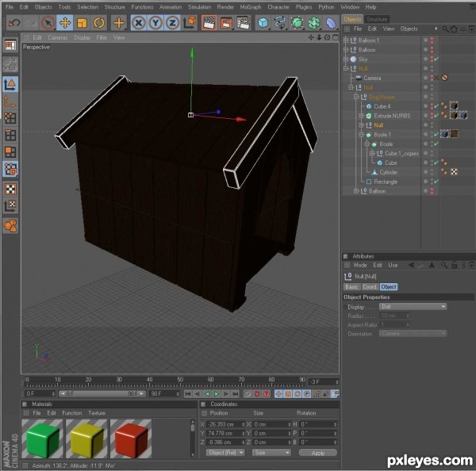The width and height of the screenshot is (476, 471).
Task: Open the Object (Rel) coordinate dropdown
Action: pos(225,453)
